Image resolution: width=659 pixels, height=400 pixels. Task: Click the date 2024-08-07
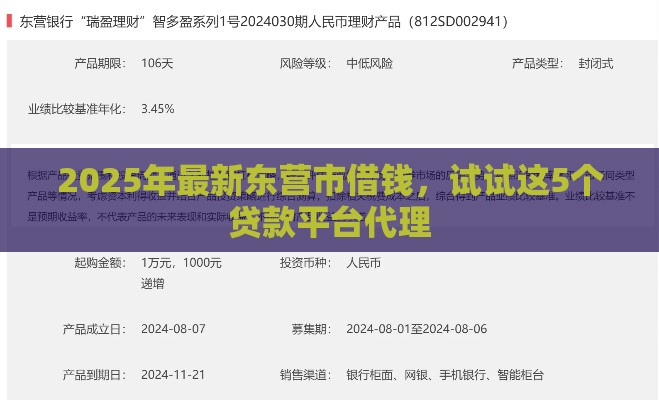tap(173, 329)
